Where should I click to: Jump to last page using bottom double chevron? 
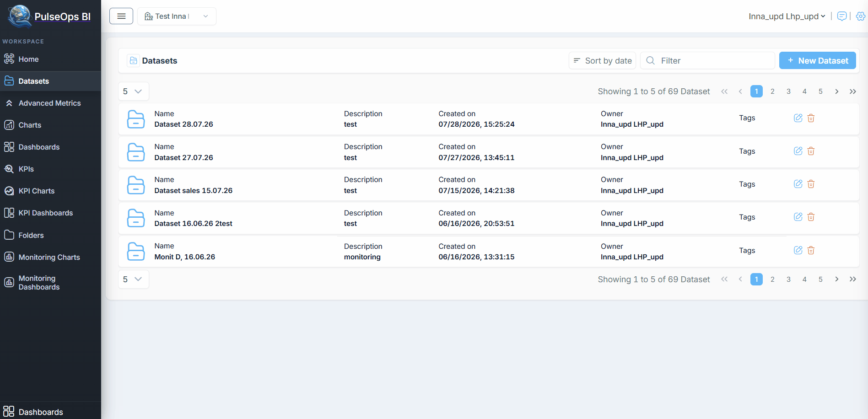pyautogui.click(x=853, y=279)
